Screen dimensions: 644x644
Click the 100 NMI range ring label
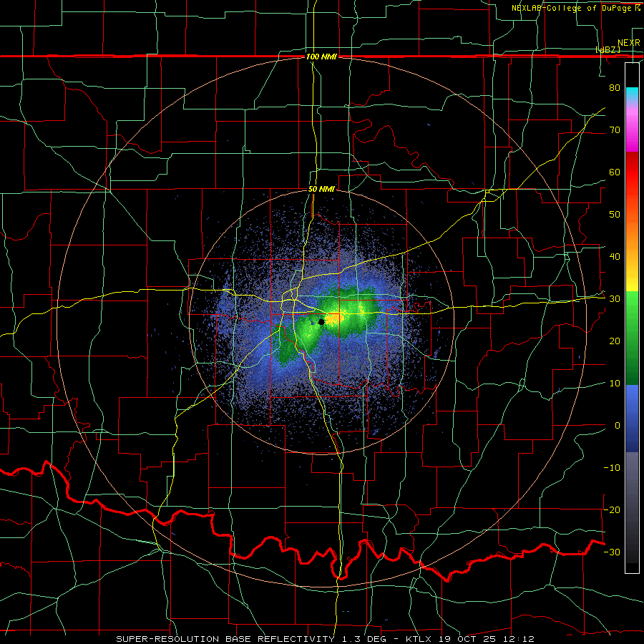(321, 57)
